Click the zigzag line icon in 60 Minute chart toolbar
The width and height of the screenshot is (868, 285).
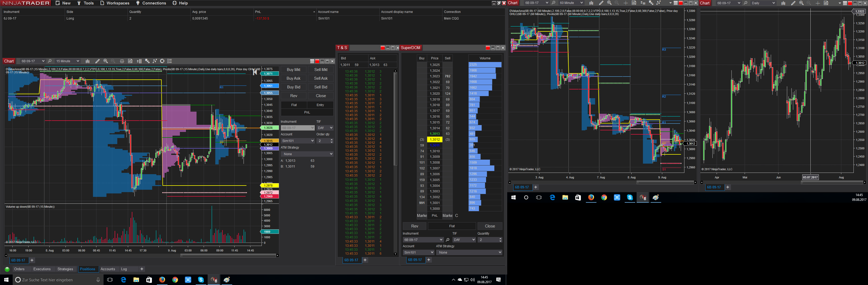pyautogui.click(x=659, y=3)
